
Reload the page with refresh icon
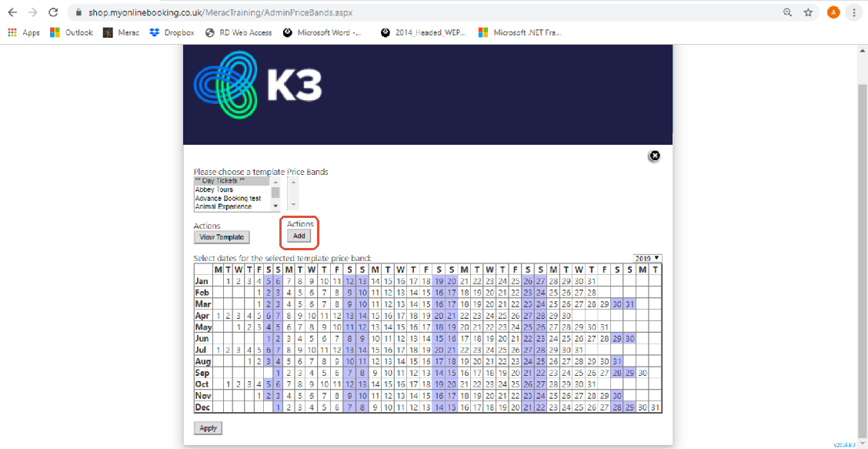click(x=53, y=12)
